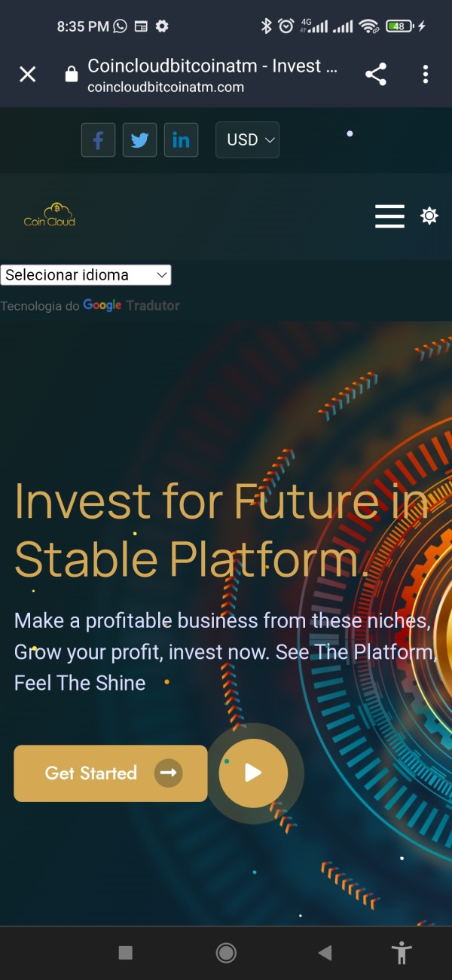Screen dimensions: 452x980
Task: Play the intro video button
Action: [253, 773]
